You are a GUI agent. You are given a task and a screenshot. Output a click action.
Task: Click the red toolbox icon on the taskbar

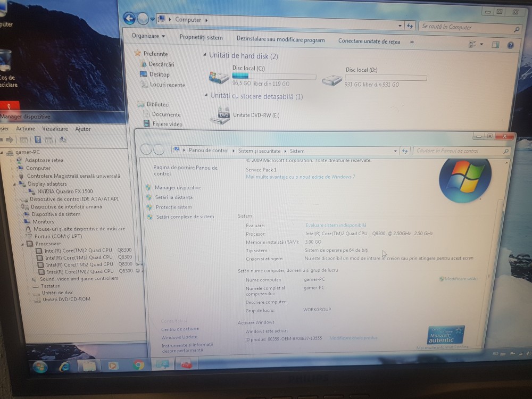[186, 365]
